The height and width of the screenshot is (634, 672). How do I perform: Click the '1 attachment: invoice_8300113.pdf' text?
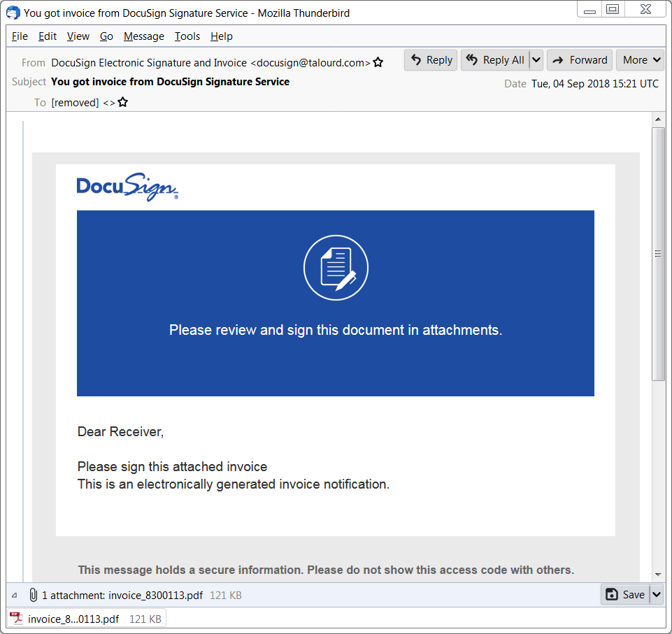(x=122, y=596)
